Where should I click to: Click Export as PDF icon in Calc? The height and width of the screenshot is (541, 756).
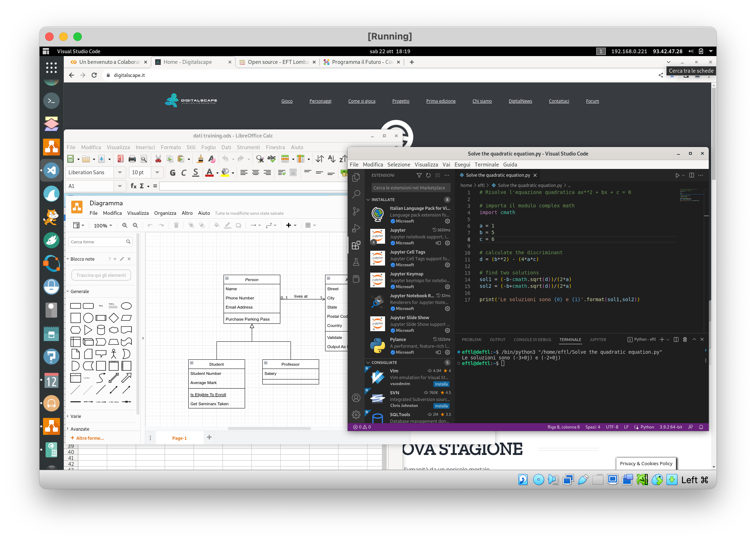coord(120,159)
